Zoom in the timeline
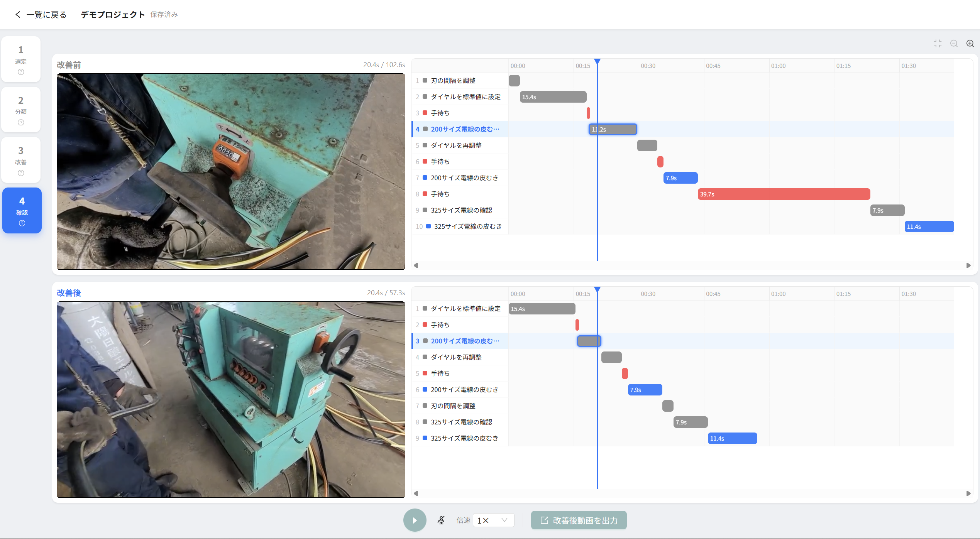Screen dimensions: 980x539 coord(970,44)
